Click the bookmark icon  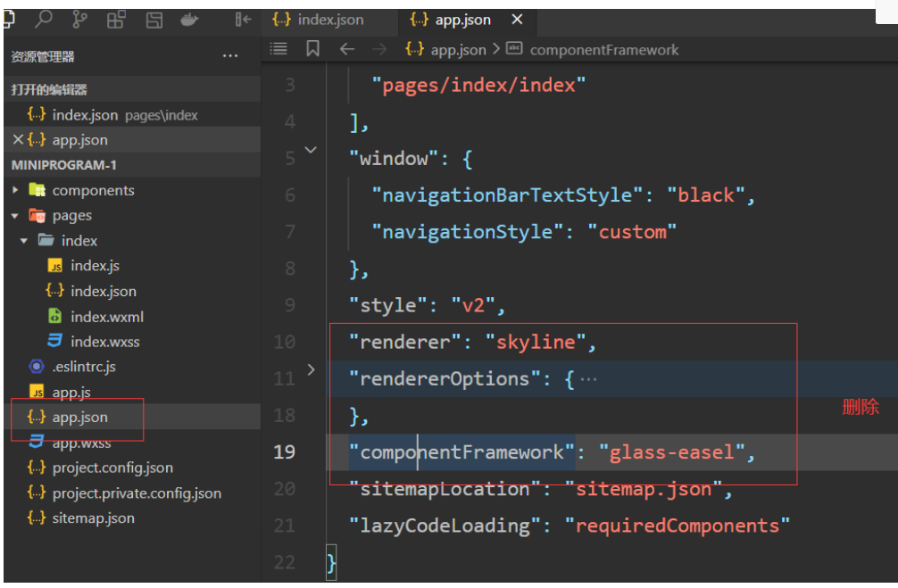point(312,49)
